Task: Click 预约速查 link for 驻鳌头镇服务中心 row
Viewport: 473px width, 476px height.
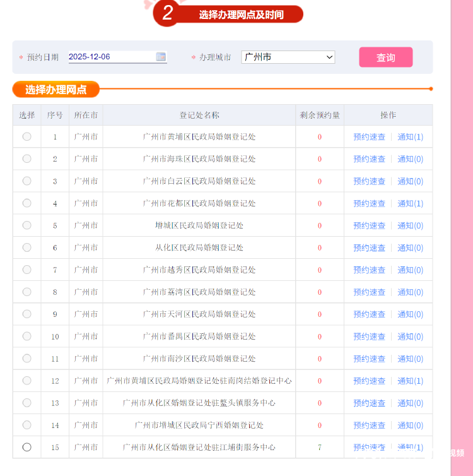Action: (x=370, y=403)
